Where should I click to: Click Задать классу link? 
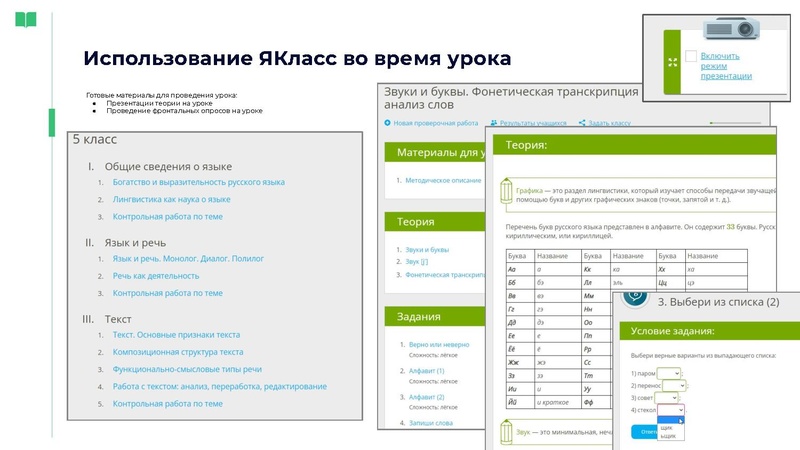[610, 123]
